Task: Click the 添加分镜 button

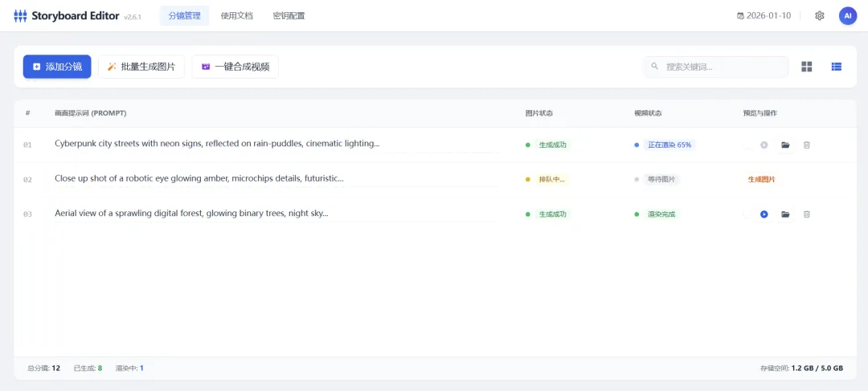Action: pyautogui.click(x=57, y=67)
